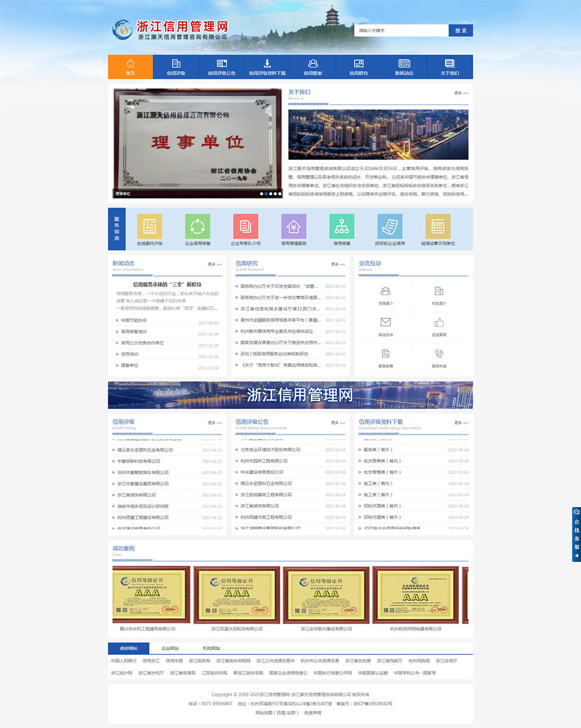Click the 搜索 search button
This screenshot has height=728, width=581.
[461, 31]
